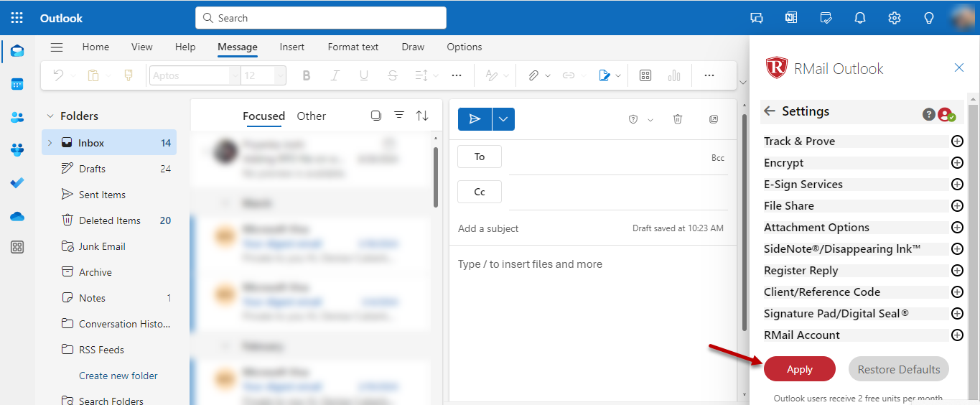This screenshot has height=405, width=980.
Task: Expand the E-Sign Services section
Action: [x=957, y=185]
